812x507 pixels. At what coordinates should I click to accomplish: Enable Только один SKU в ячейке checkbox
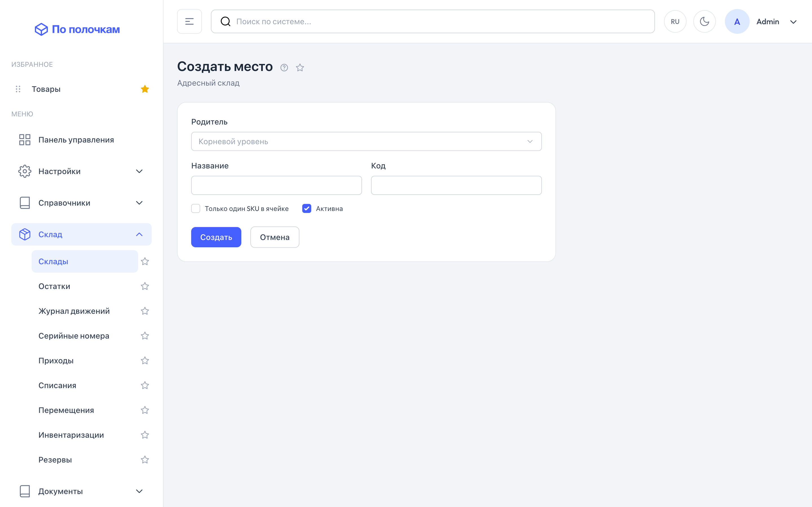[x=196, y=208]
